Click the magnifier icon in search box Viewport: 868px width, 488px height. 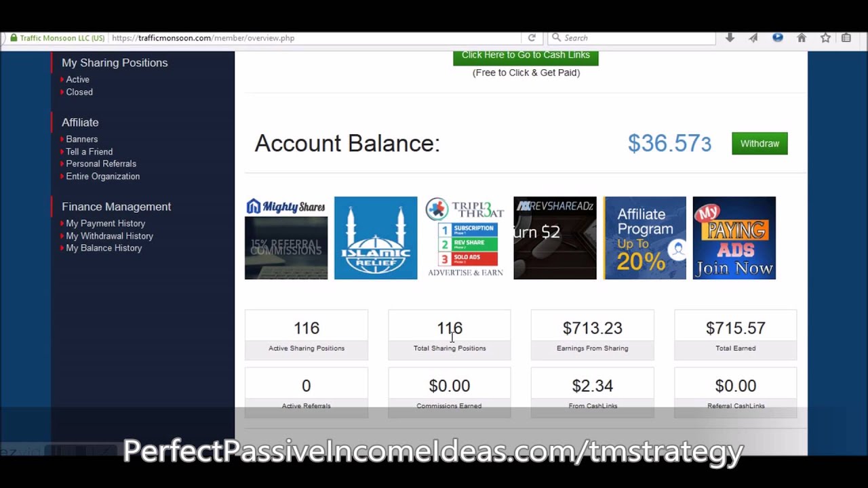[556, 38]
